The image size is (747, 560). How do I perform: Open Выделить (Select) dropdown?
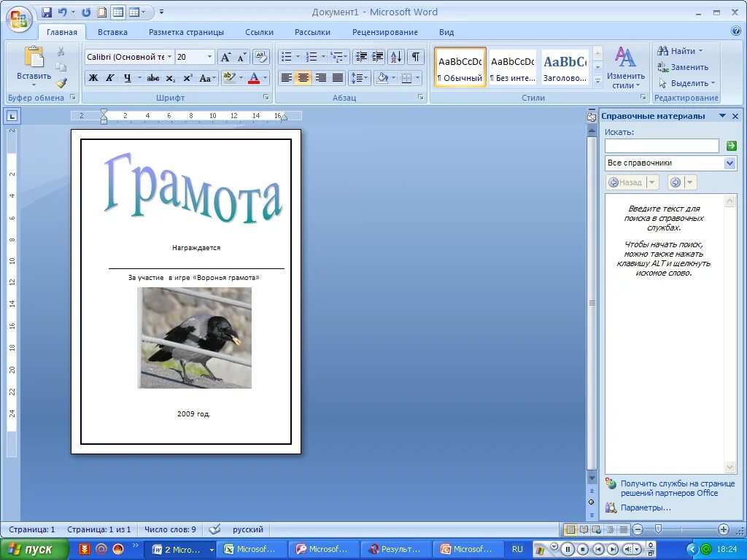pyautogui.click(x=686, y=83)
